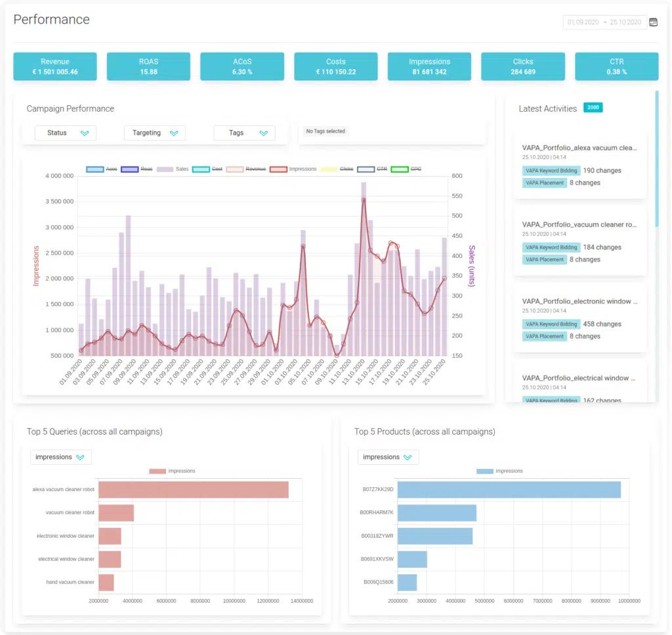Open the calendar date picker icon
Screen dimensions: 672x635
(653, 22)
